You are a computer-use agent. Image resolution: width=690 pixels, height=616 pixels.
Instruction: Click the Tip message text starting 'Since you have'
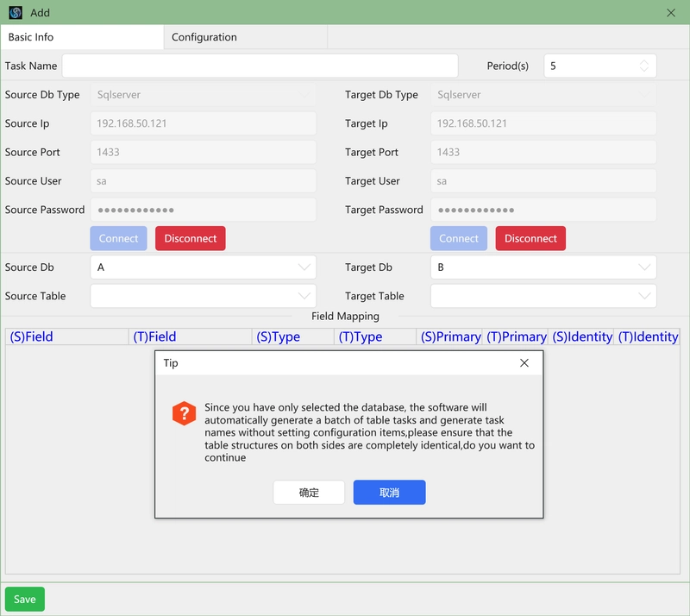tap(369, 432)
